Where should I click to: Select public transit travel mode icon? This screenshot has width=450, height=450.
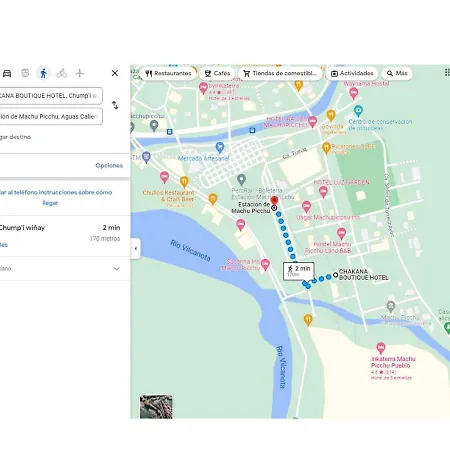(25, 73)
